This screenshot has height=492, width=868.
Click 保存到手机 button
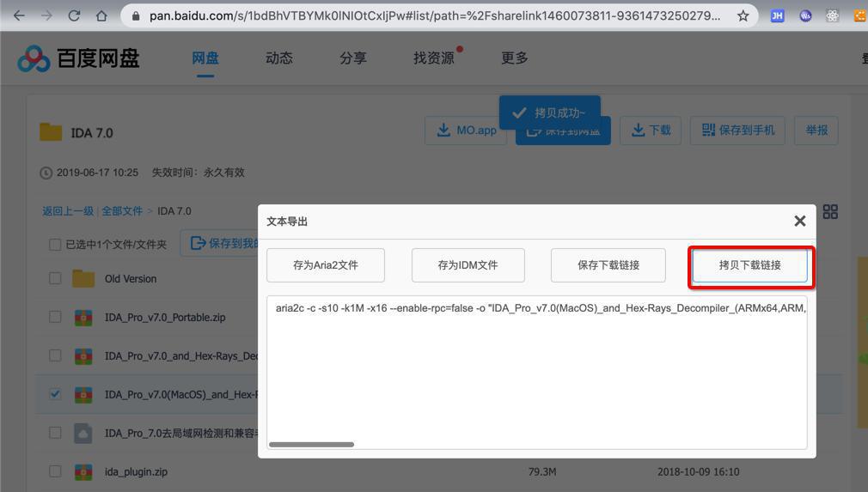pos(737,131)
